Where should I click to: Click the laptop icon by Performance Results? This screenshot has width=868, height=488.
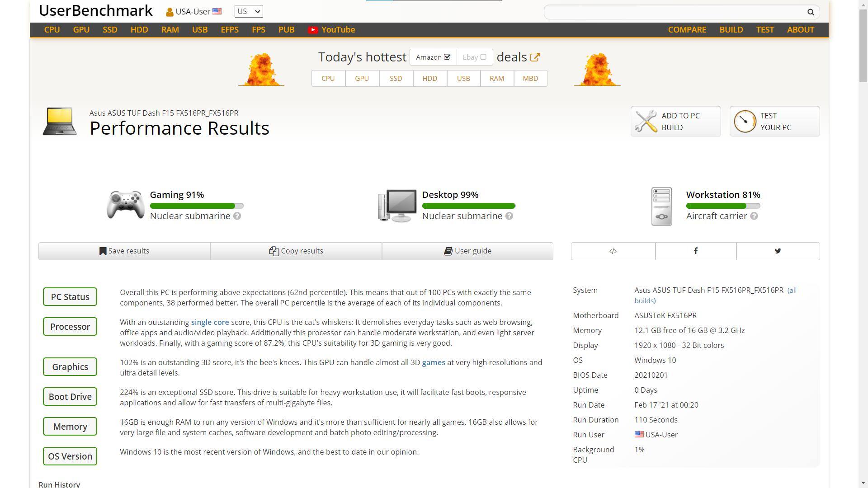point(60,121)
